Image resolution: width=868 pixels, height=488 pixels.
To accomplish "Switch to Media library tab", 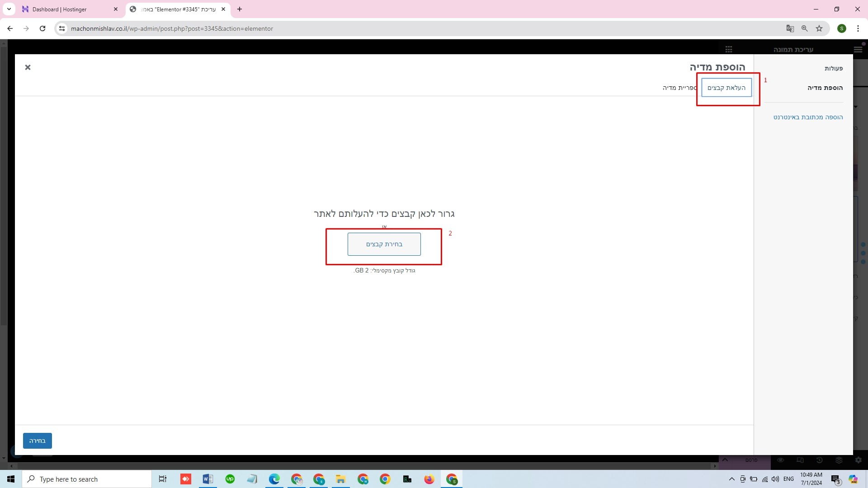I will click(x=679, y=88).
